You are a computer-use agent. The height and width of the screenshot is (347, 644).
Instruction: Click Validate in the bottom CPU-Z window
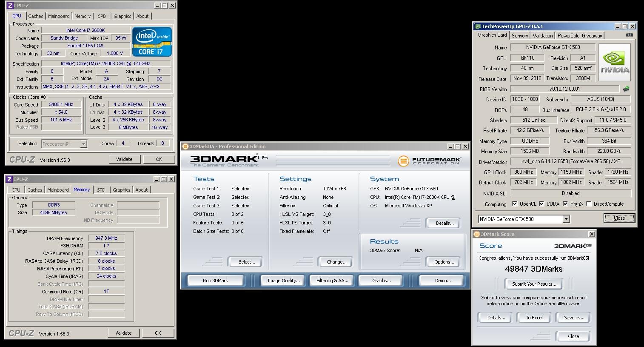click(x=123, y=333)
